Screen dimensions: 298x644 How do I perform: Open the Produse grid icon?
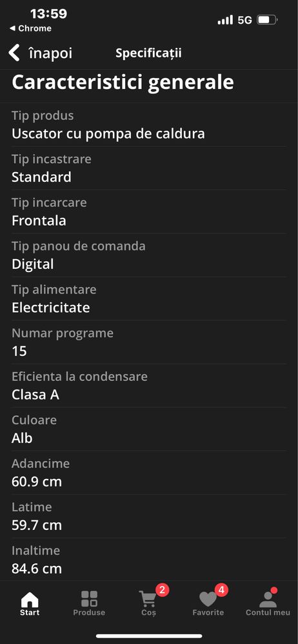tap(89, 599)
